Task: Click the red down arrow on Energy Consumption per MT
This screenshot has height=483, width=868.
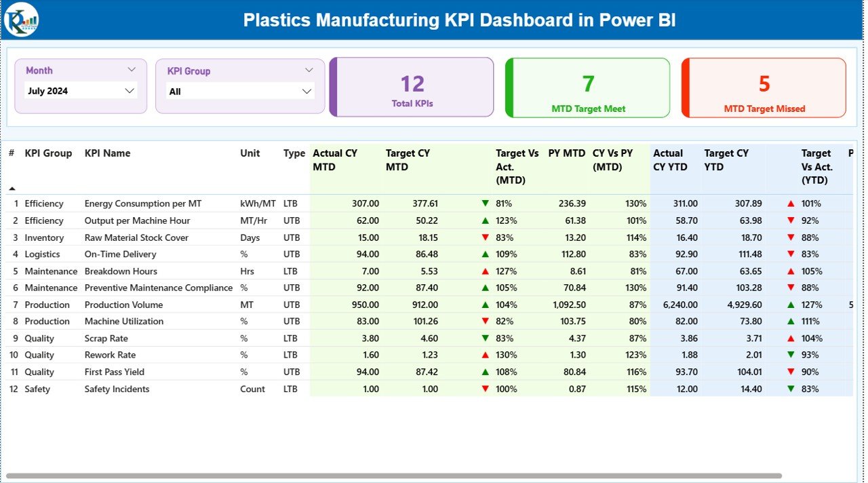Action: coord(485,204)
